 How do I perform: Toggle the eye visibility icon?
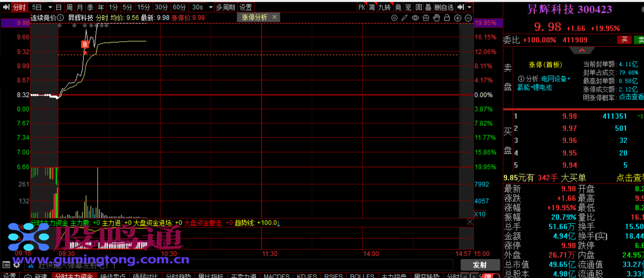pyautogui.click(x=415, y=18)
